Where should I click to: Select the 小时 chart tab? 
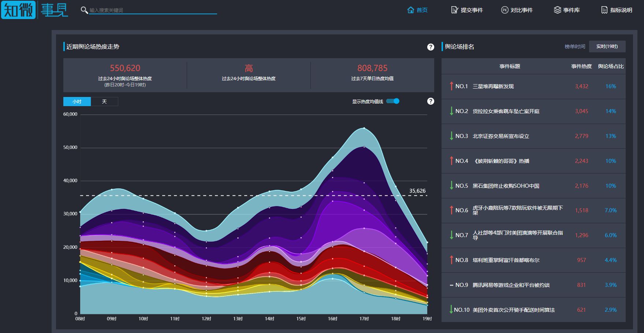(77, 101)
